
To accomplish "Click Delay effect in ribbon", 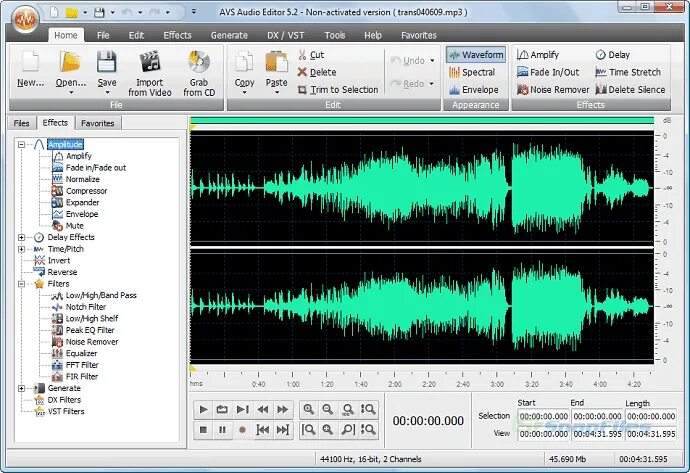I will (613, 55).
